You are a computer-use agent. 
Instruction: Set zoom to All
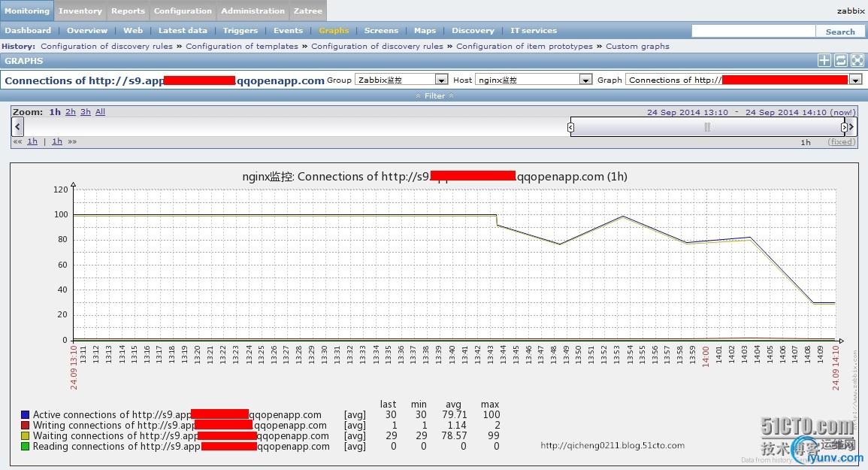[100, 112]
